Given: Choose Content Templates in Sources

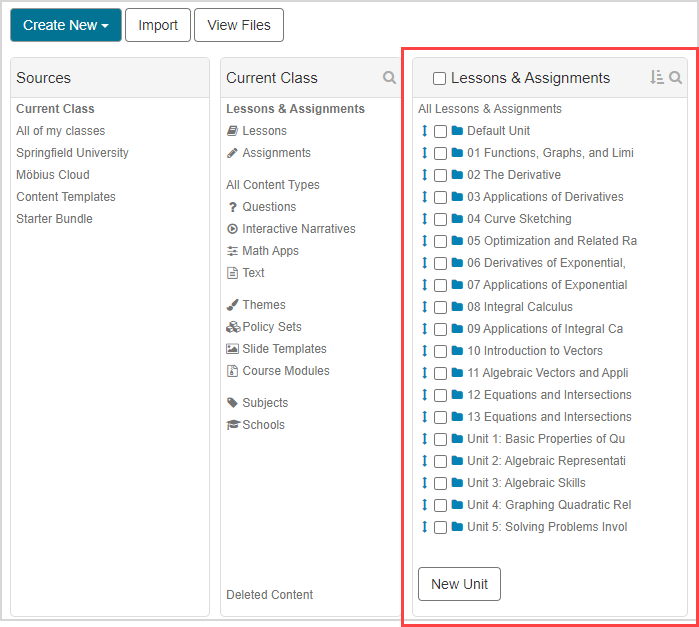Looking at the screenshot, I should tap(66, 197).
